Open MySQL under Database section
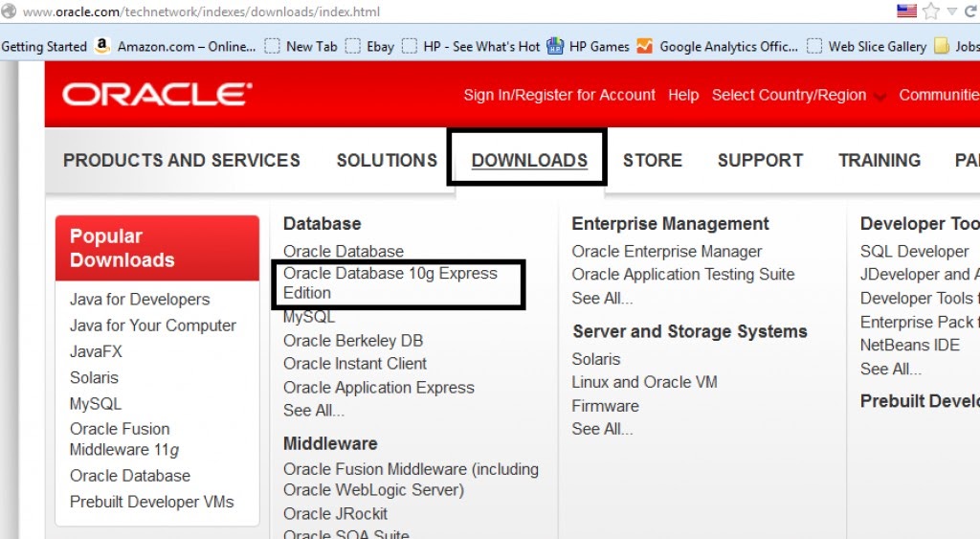 click(309, 317)
